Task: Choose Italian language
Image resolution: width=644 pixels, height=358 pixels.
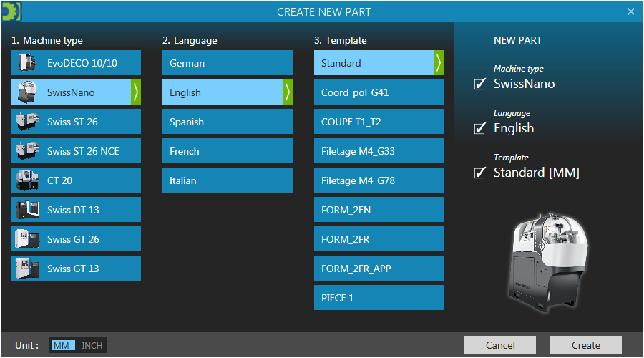Action: pos(228,180)
